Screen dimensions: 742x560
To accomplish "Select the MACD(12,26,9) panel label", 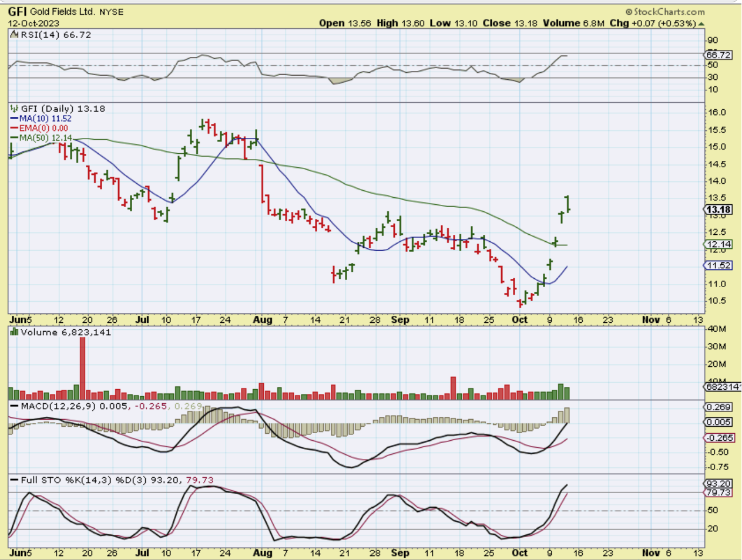I will coord(58,406).
